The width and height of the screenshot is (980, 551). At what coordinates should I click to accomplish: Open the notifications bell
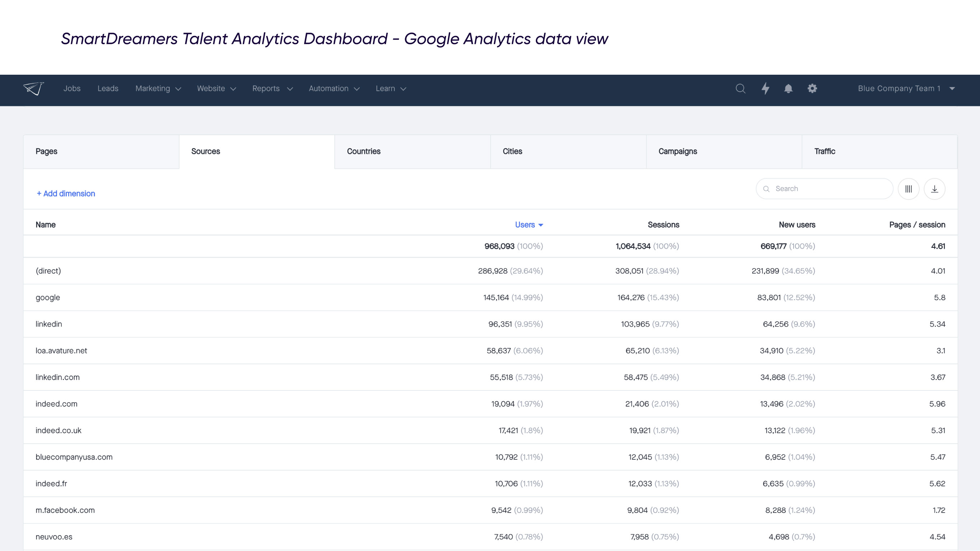[x=788, y=89]
